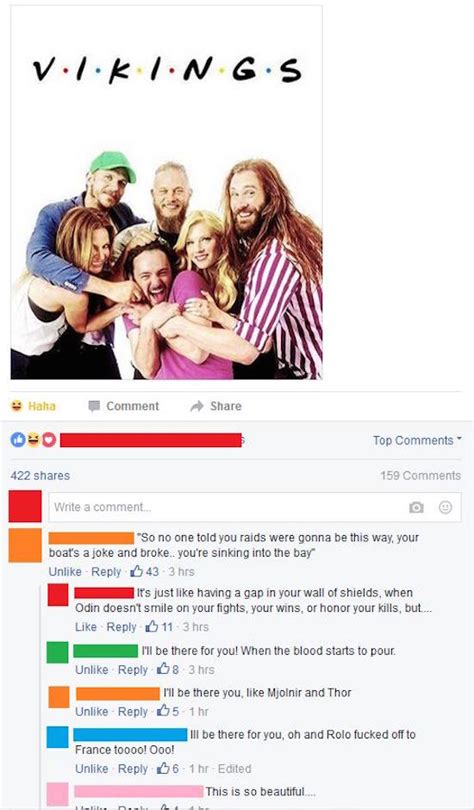Click the Write a comment text field

255,507
